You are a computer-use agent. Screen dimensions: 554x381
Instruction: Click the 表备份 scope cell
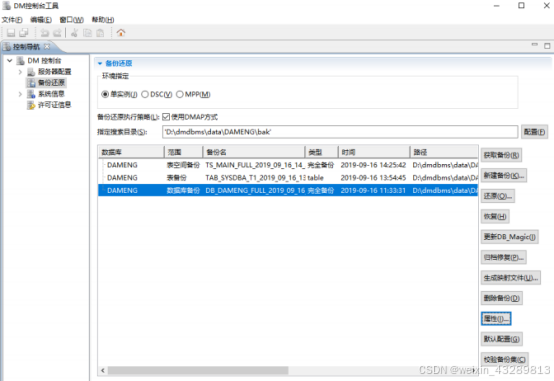pyautogui.click(x=176, y=178)
